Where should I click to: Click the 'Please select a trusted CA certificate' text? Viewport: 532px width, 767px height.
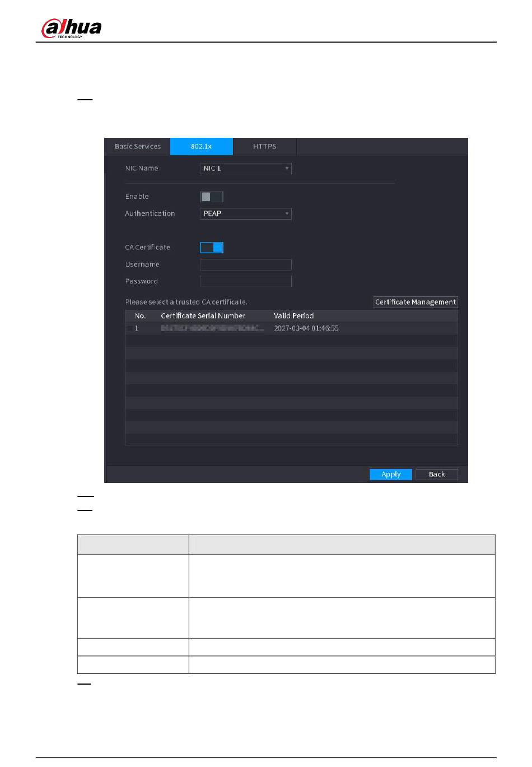tap(186, 303)
